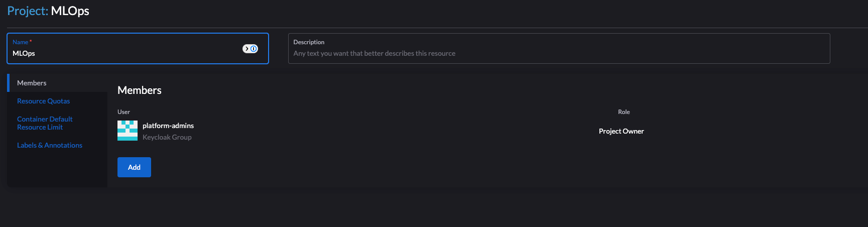Click the Add member button
Image resolution: width=868 pixels, height=227 pixels.
tap(134, 167)
